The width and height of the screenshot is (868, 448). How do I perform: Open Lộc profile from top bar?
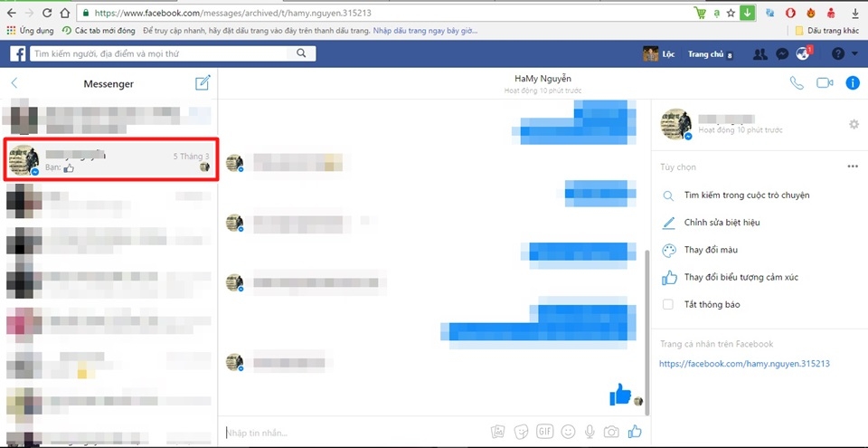[x=659, y=53]
